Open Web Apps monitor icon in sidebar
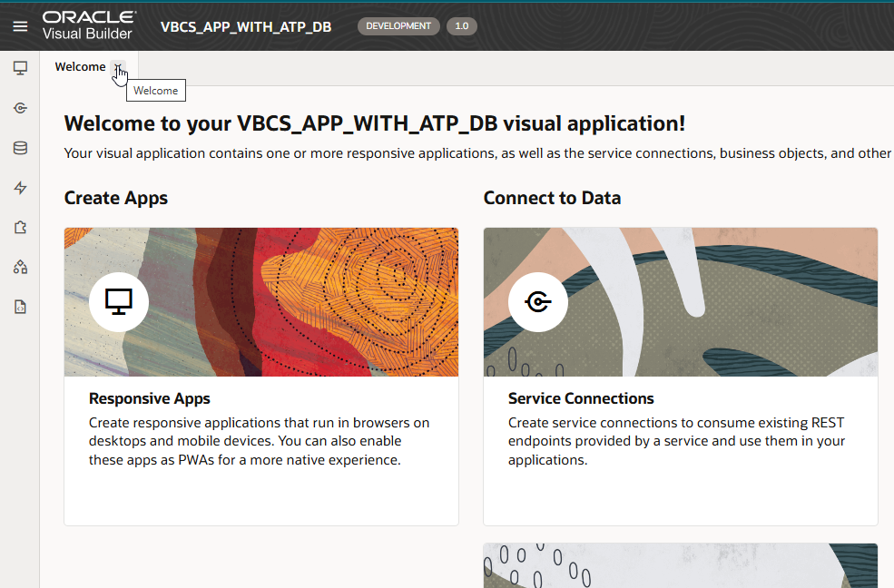Image resolution: width=894 pixels, height=588 pixels. [x=20, y=68]
